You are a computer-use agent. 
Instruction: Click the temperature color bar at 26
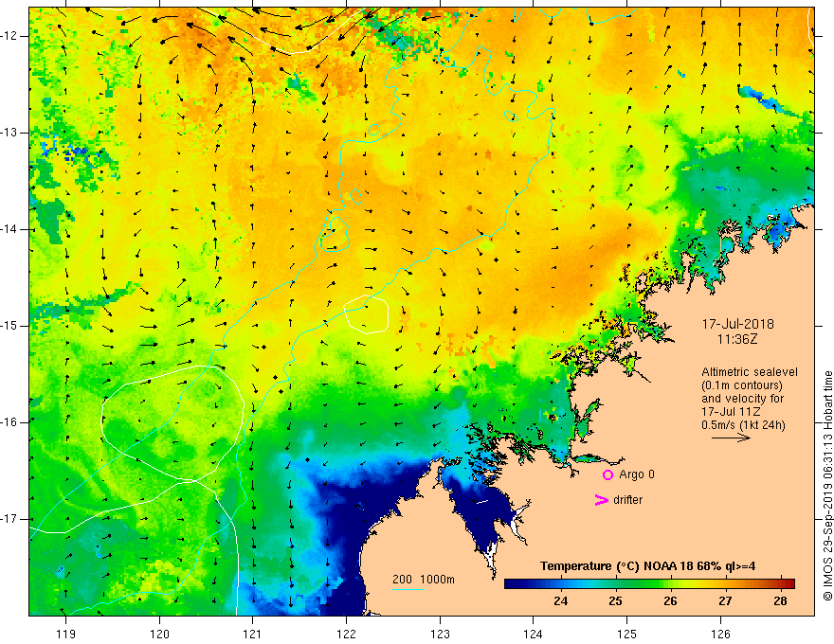[x=670, y=583]
